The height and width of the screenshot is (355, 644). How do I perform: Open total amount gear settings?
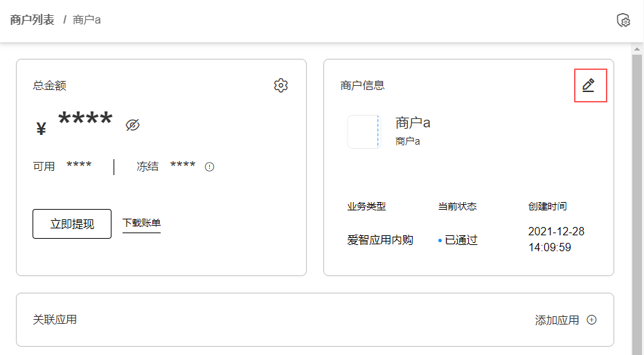click(281, 85)
